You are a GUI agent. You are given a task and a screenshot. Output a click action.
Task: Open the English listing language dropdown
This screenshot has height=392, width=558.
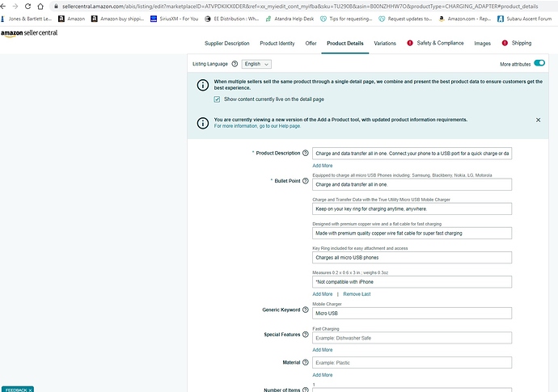[x=256, y=64]
